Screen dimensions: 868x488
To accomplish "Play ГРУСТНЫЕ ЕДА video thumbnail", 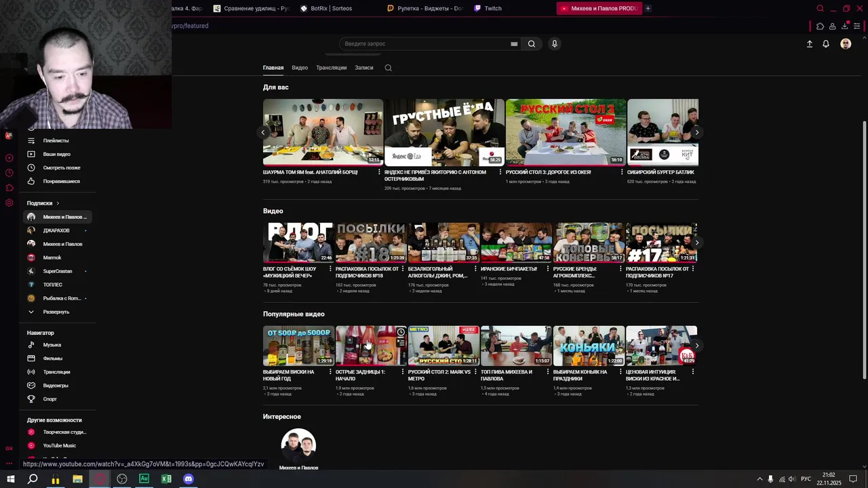I will point(444,132).
